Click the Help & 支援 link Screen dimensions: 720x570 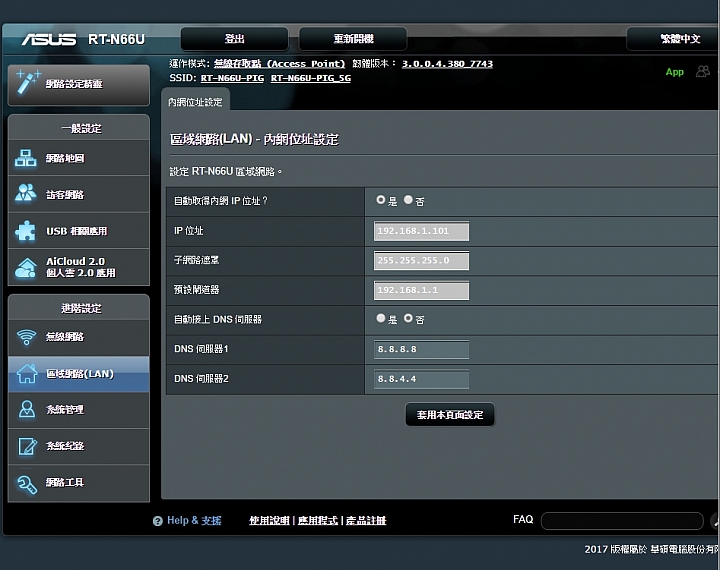[x=194, y=520]
